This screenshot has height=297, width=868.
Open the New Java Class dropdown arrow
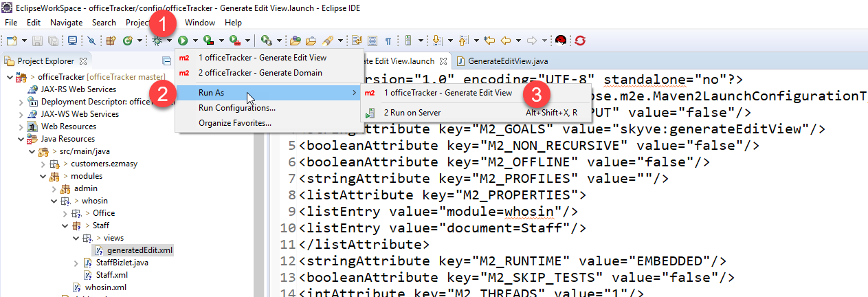point(140,41)
